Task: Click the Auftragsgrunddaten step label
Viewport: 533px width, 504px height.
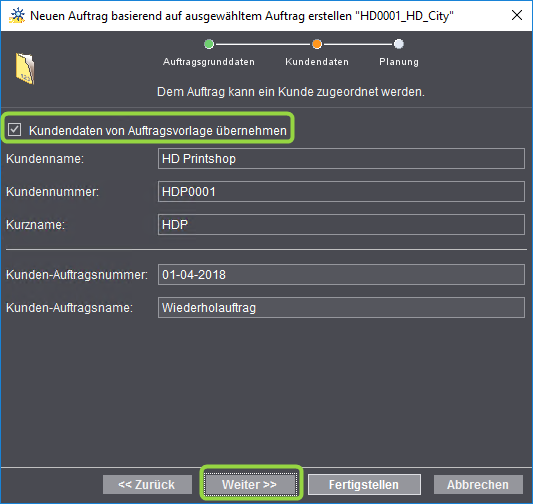Action: (x=209, y=62)
